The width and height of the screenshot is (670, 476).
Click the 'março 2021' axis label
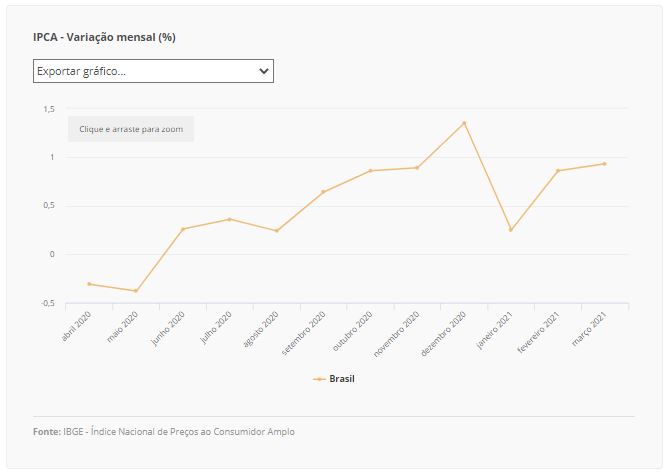point(589,328)
